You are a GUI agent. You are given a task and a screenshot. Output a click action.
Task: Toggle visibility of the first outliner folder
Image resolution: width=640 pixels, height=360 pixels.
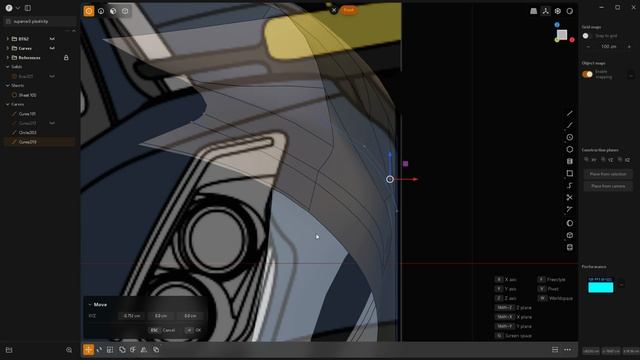pos(52,39)
